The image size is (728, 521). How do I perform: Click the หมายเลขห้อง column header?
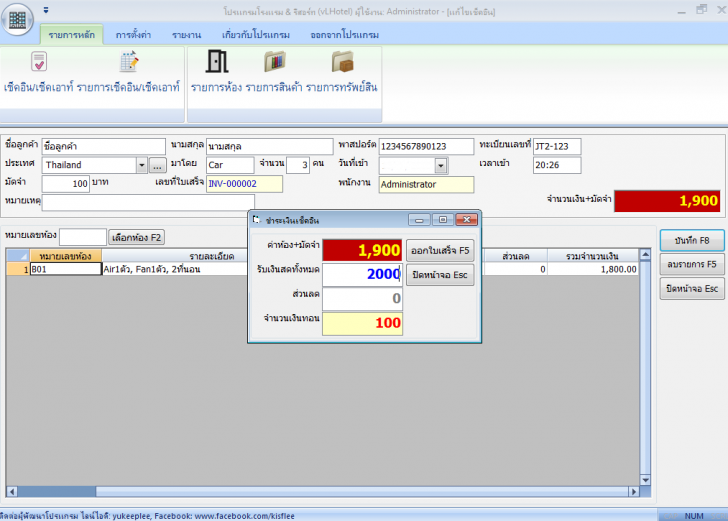click(65, 256)
